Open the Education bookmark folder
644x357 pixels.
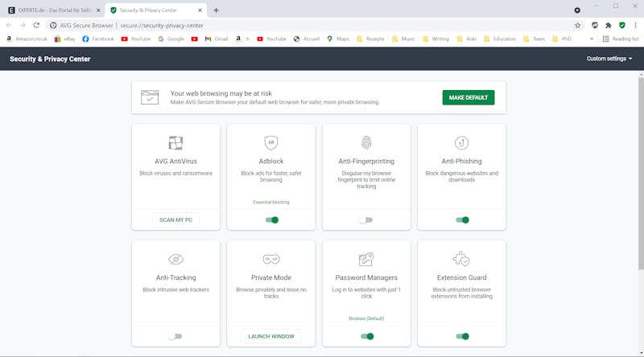500,39
